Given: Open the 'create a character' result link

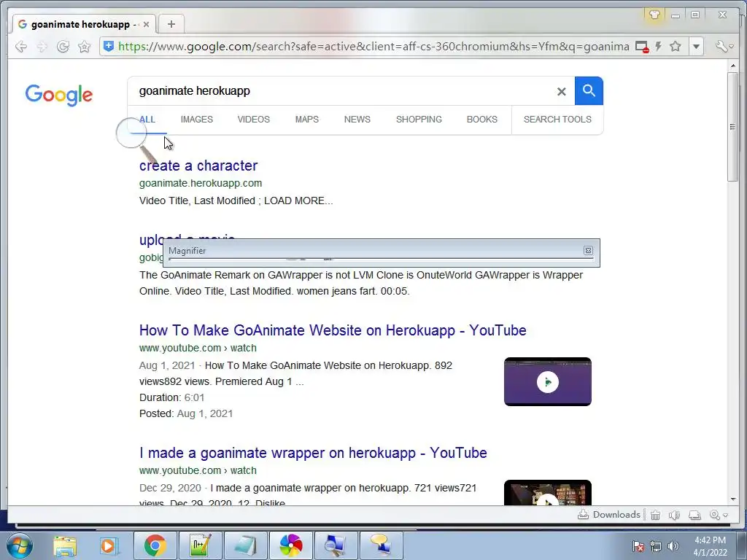Looking at the screenshot, I should tap(198, 166).
